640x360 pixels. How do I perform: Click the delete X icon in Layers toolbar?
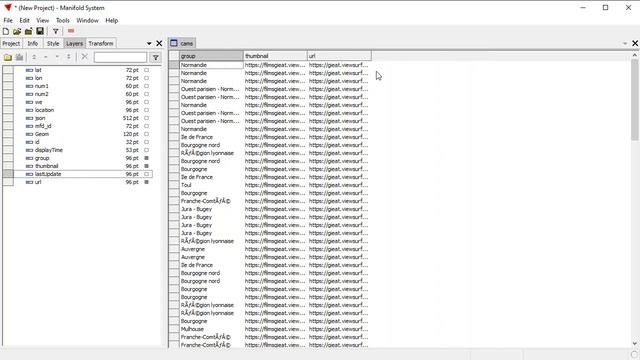(x=84, y=57)
